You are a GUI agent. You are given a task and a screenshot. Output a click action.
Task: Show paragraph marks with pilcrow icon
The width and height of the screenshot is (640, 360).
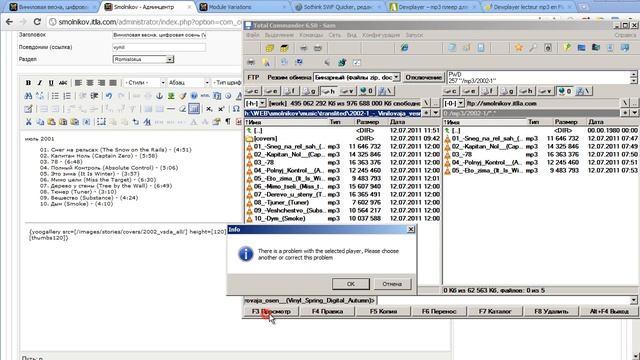(228, 122)
